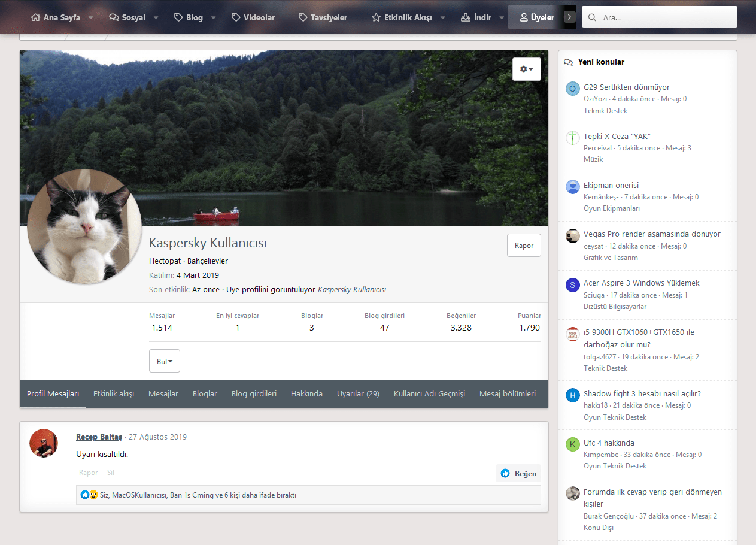Click the Mesajlar count 1.514
756x545 pixels.
(x=162, y=328)
